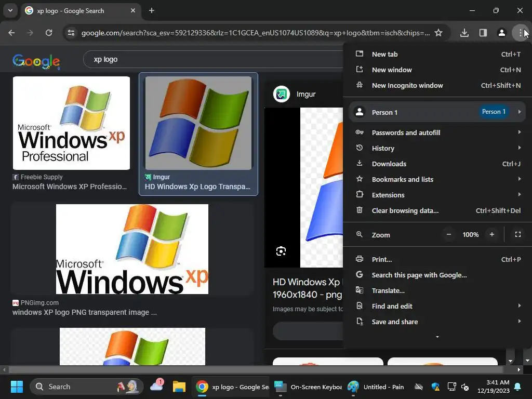532x399 pixels.
Task: Select Clear browsing data menu entry
Action: [437, 211]
